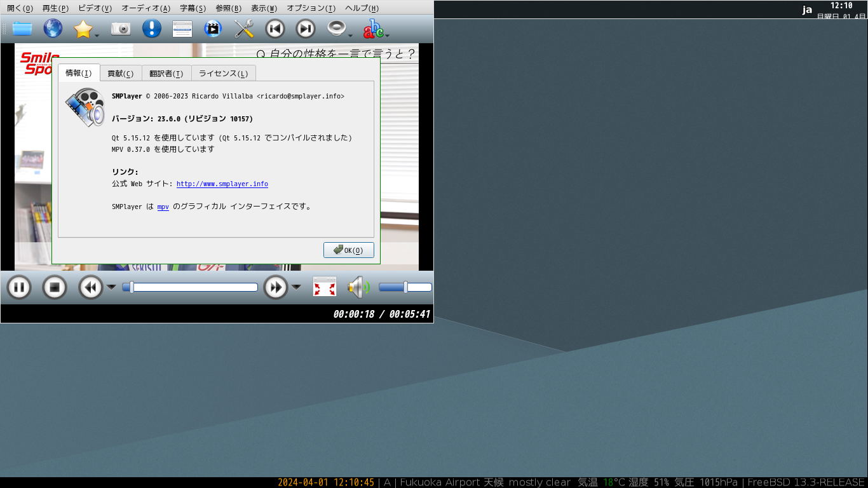Screen dimensions: 868x488
Task: Open the http://www.smplayer.info link
Action: (x=222, y=184)
